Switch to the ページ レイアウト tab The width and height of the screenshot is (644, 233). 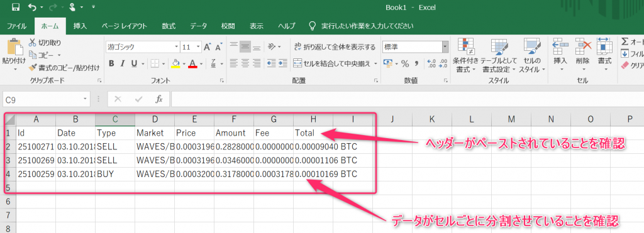point(125,26)
